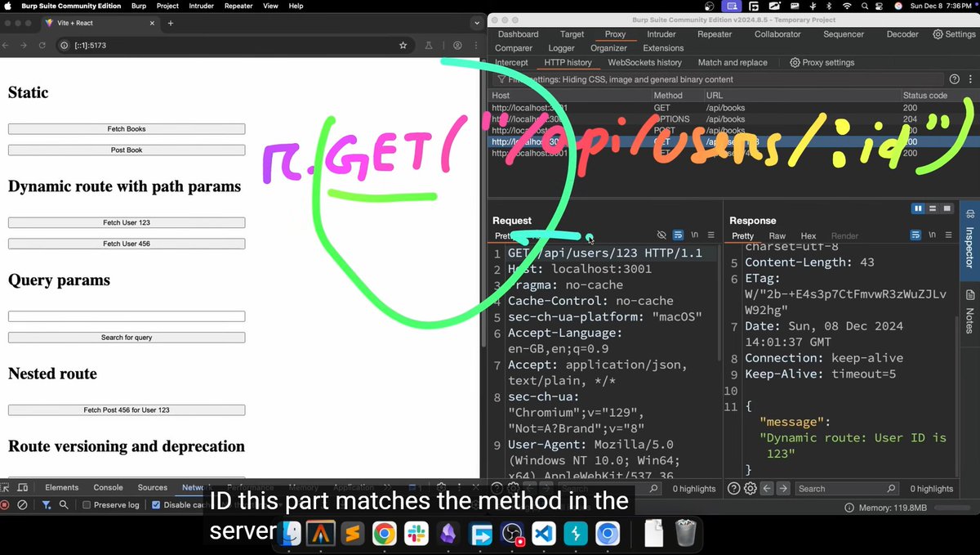Click Post Book button
The width and height of the screenshot is (980, 555).
pos(127,150)
